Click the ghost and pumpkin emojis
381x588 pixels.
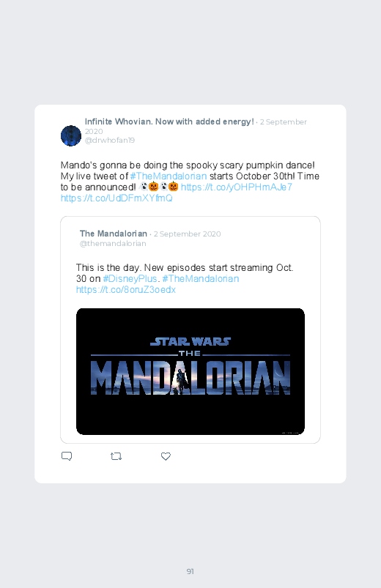158,187
